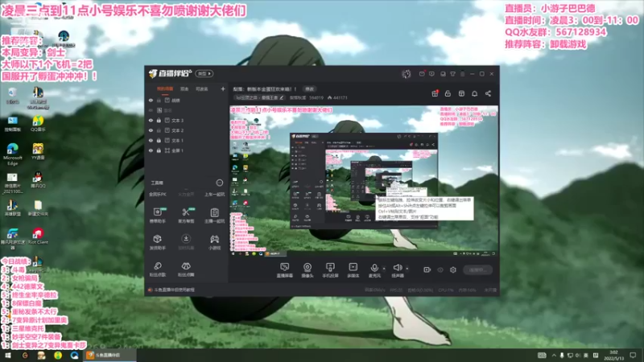Open Windows Start menu

coord(8,355)
